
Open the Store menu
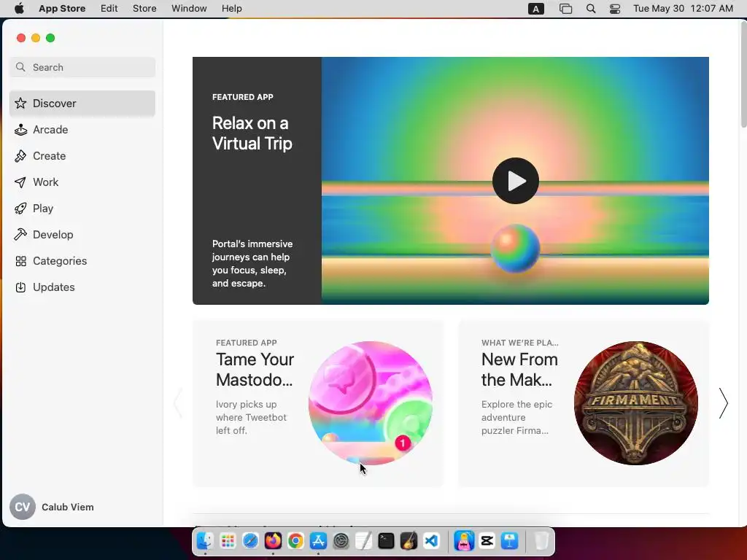pyautogui.click(x=144, y=9)
